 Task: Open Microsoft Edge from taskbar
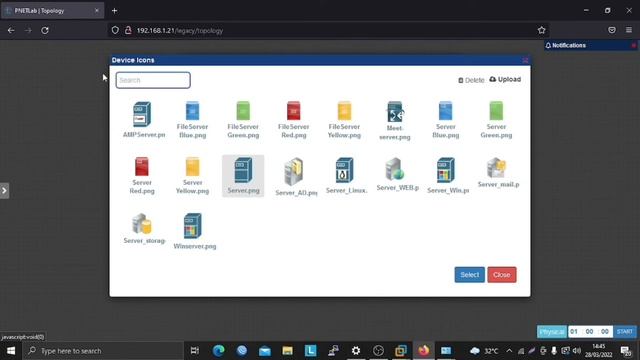click(x=219, y=351)
